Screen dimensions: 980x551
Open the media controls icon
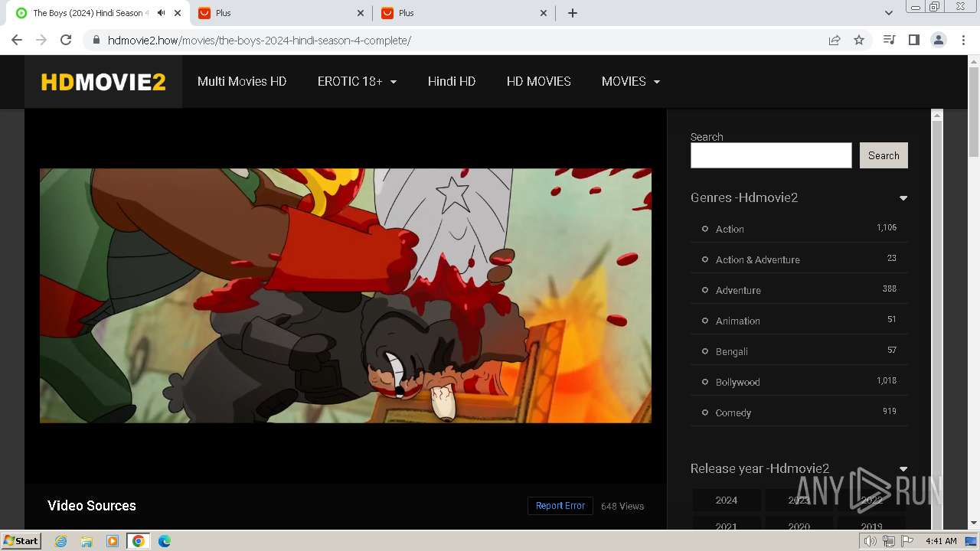pyautogui.click(x=889, y=40)
